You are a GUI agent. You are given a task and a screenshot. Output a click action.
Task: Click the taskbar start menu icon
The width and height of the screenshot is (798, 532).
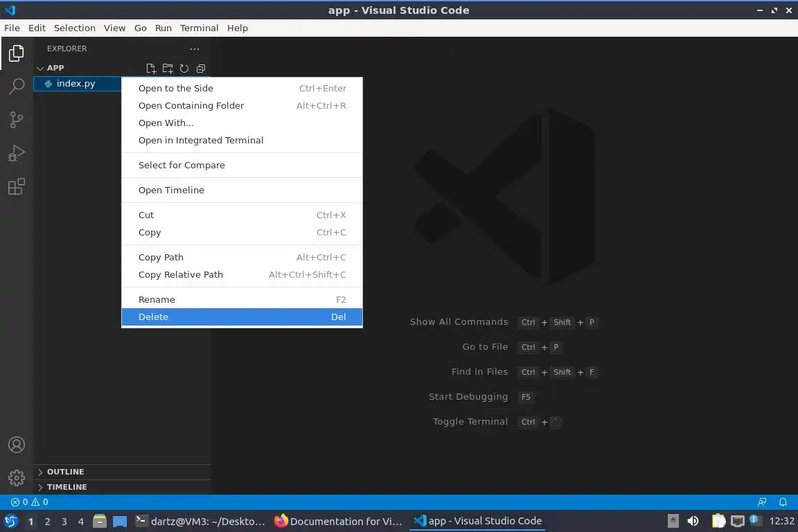pyautogui.click(x=10, y=522)
